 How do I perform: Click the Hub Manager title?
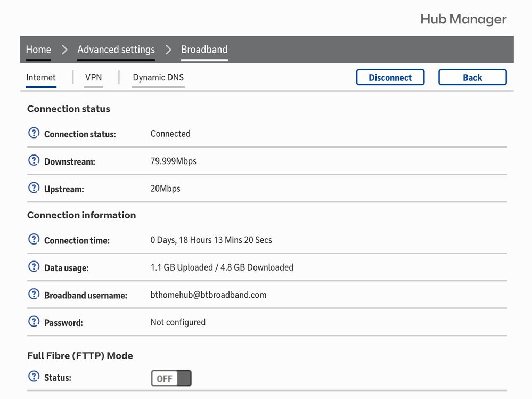point(463,19)
